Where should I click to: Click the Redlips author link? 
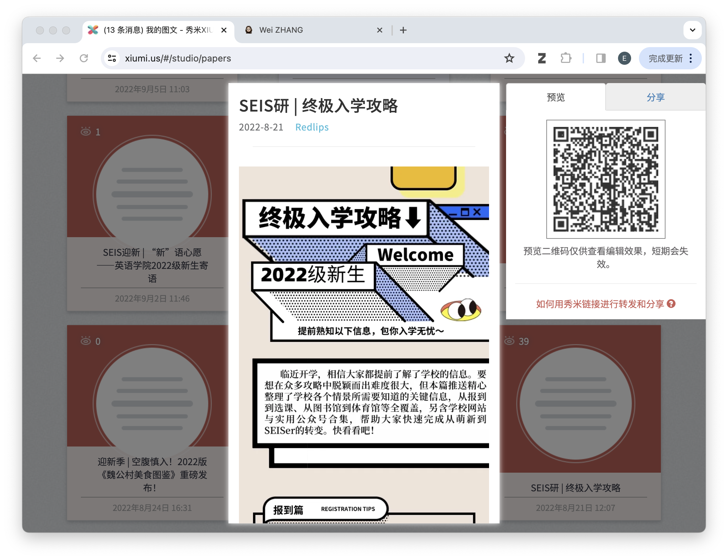[x=312, y=127]
